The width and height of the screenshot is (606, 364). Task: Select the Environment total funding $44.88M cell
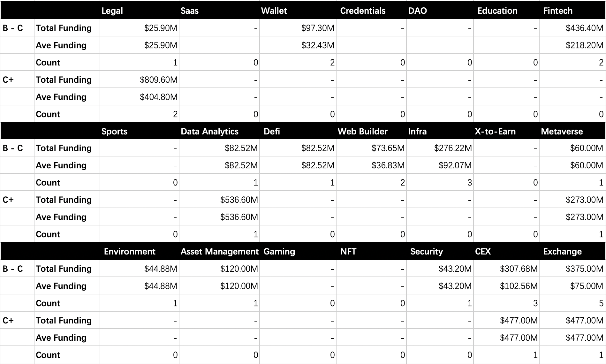139,269
